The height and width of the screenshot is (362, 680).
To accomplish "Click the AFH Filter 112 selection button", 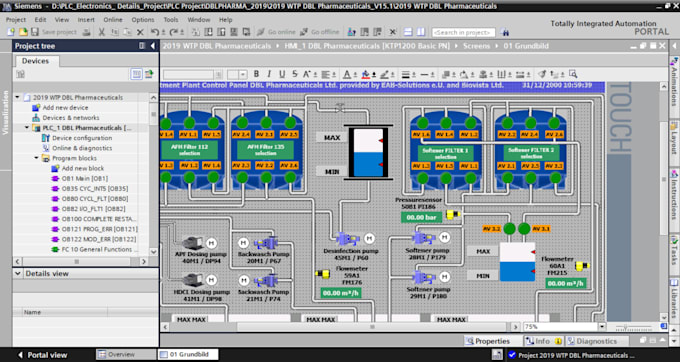I will coord(191,150).
